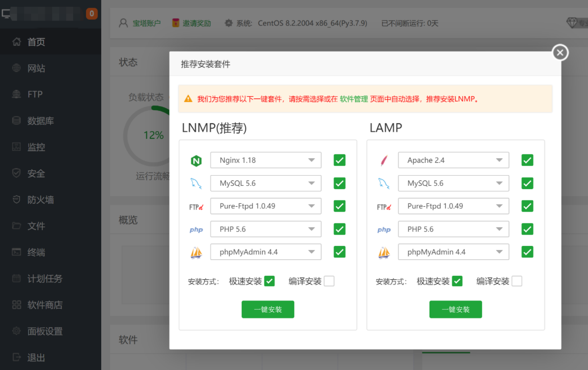This screenshot has width=588, height=370.
Task: Open 软件商店 in the sidebar
Action: tap(51, 305)
